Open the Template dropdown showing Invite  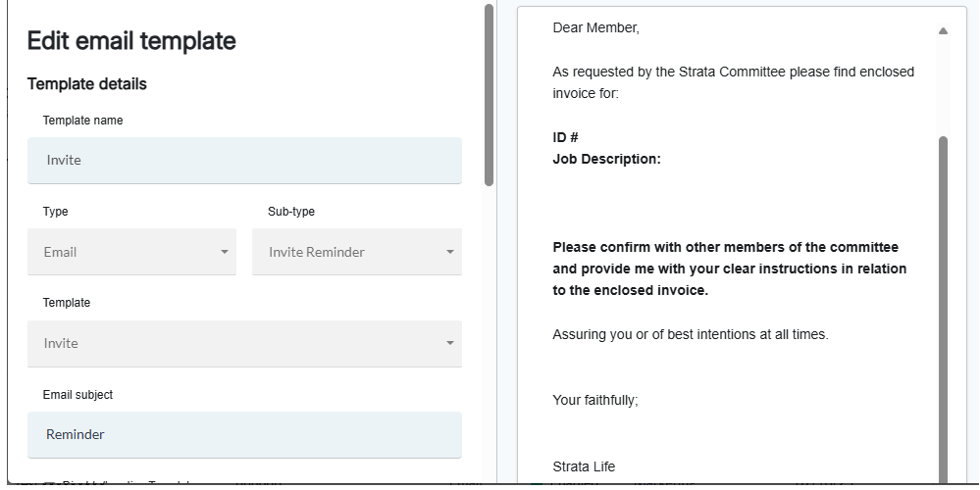(243, 344)
